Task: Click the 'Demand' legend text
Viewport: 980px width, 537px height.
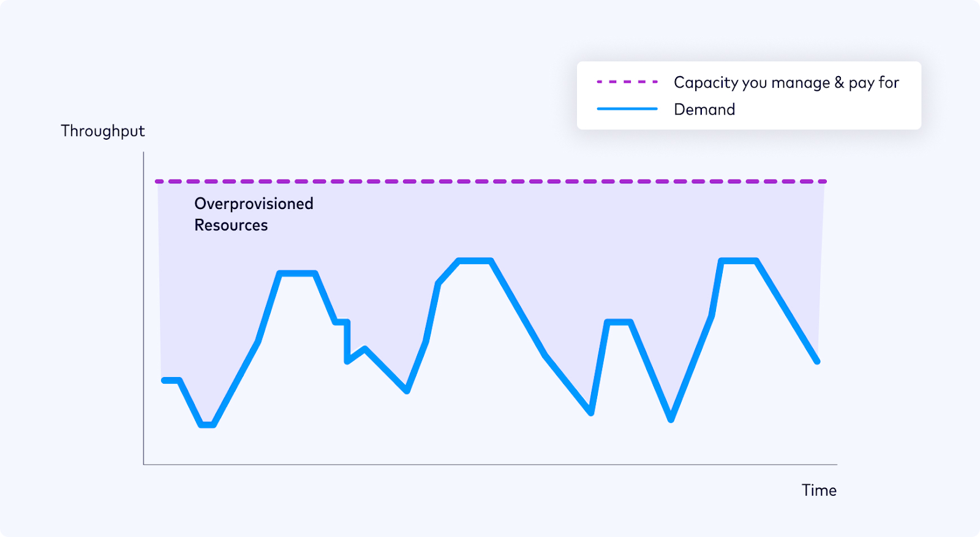Action: coord(704,110)
